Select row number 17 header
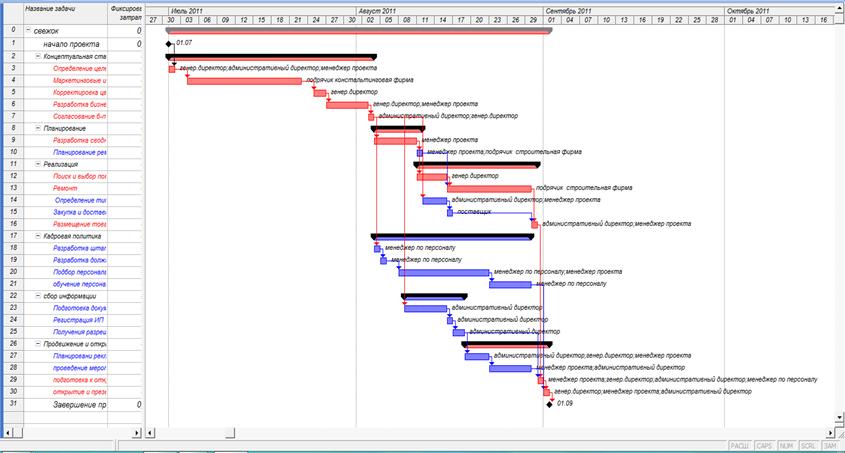Screen dimensions: 845x453 click(11, 236)
